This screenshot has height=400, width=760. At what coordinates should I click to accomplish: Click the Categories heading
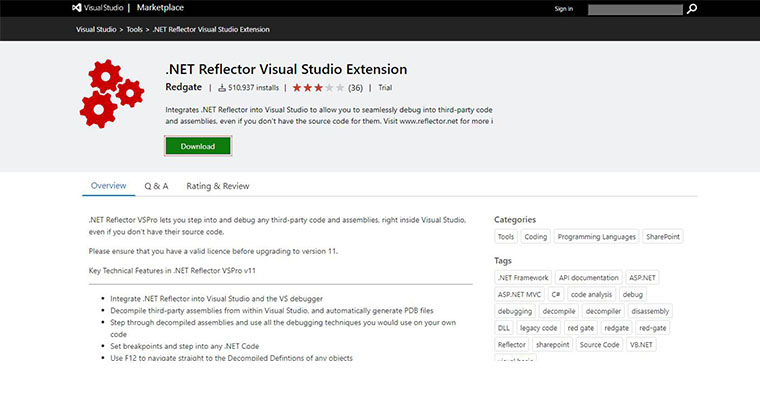coord(515,220)
